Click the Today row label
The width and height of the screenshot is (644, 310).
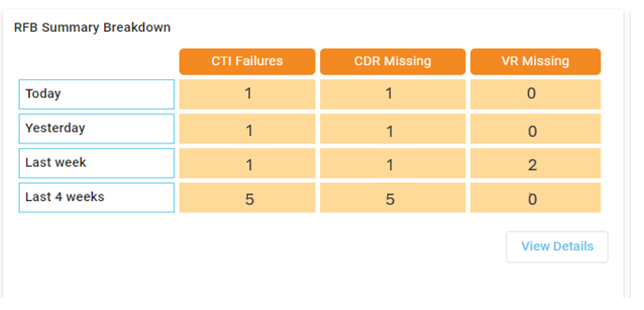[97, 94]
